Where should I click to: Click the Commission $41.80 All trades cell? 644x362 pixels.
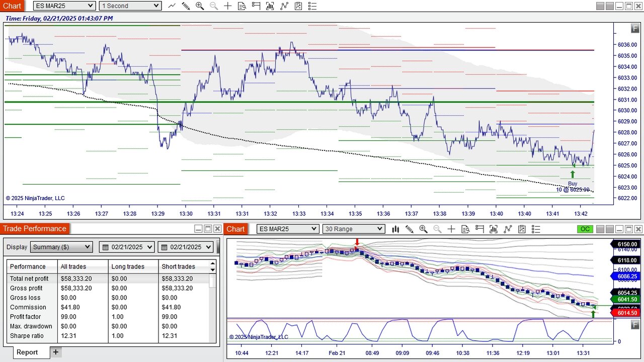[83, 307]
